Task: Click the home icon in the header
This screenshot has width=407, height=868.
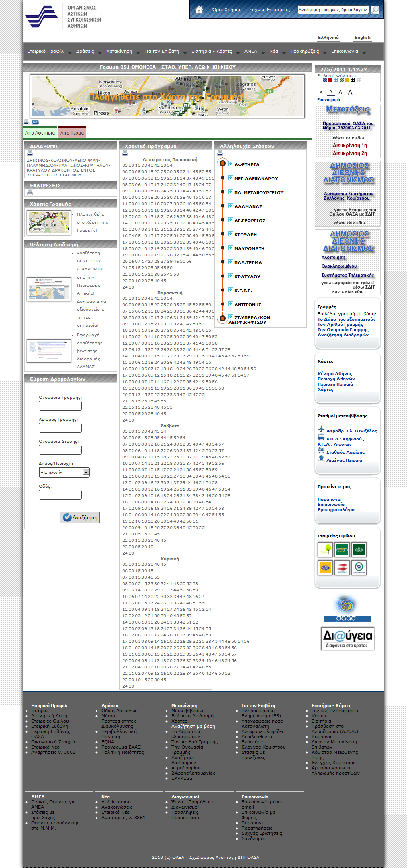Action: pos(199,10)
